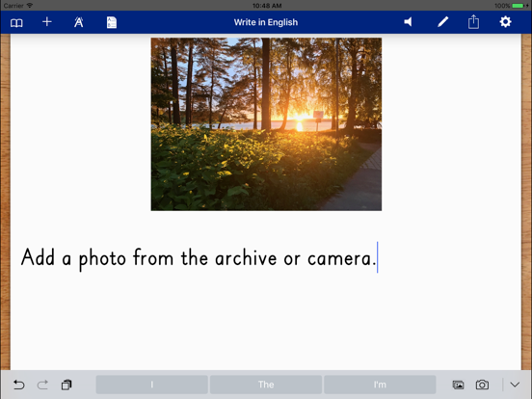This screenshot has height=399, width=532.
Task: Open the settings gear icon
Action: 505,22
